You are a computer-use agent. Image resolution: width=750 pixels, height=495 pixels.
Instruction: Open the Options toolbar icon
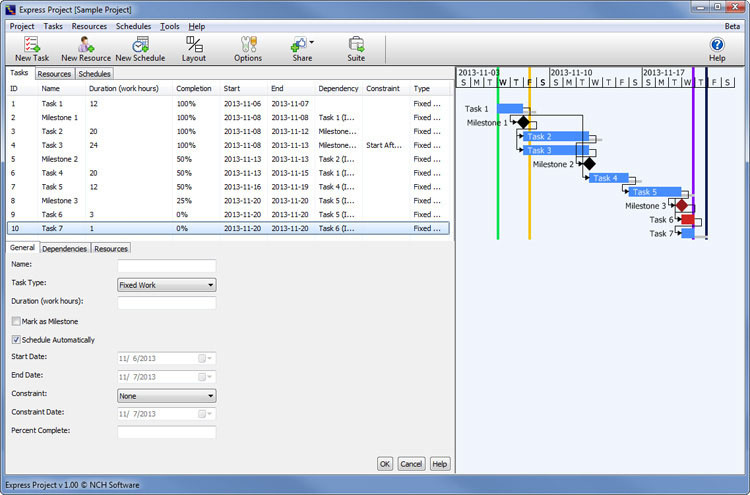[248, 49]
